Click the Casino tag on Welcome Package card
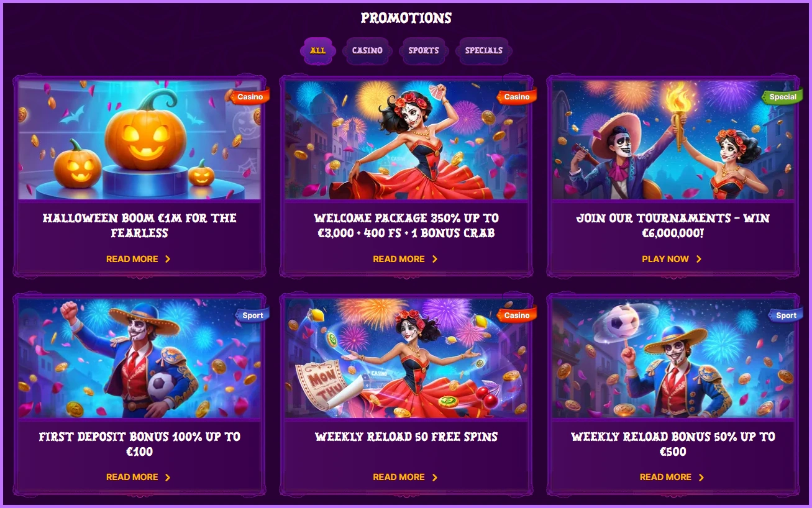Image resolution: width=812 pixels, height=508 pixels. [517, 97]
